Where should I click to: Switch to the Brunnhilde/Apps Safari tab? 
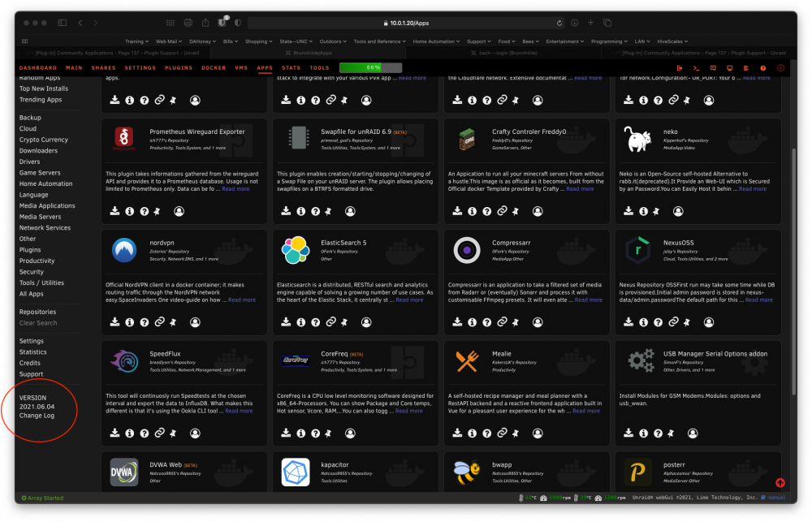coord(309,53)
